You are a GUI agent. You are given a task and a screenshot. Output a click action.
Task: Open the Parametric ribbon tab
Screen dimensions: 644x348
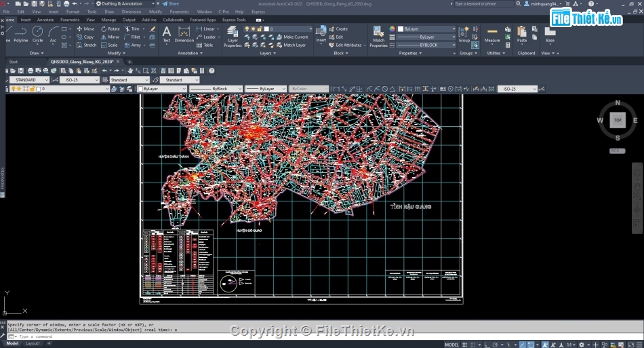[70, 20]
